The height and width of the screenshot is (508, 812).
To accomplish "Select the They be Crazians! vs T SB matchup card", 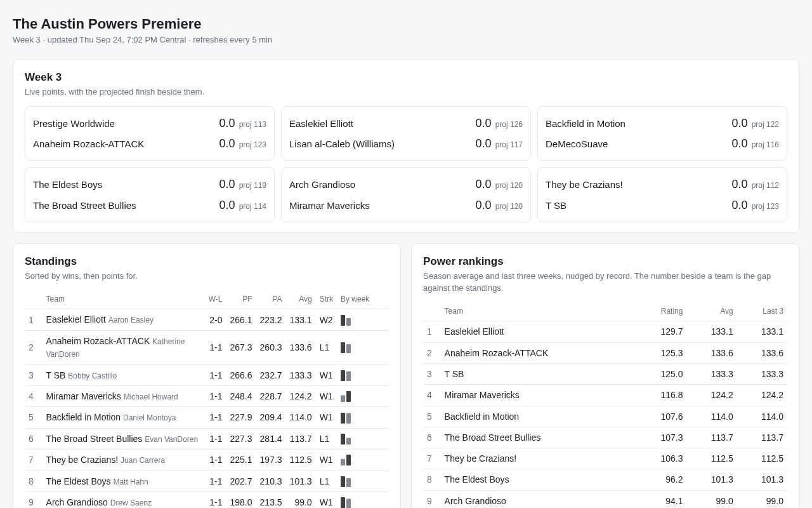I will click(662, 194).
